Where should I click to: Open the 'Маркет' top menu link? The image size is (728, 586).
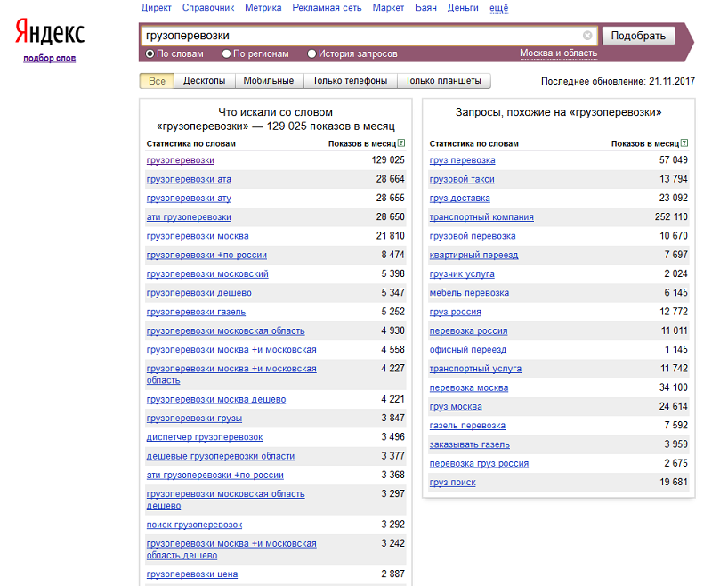(388, 8)
